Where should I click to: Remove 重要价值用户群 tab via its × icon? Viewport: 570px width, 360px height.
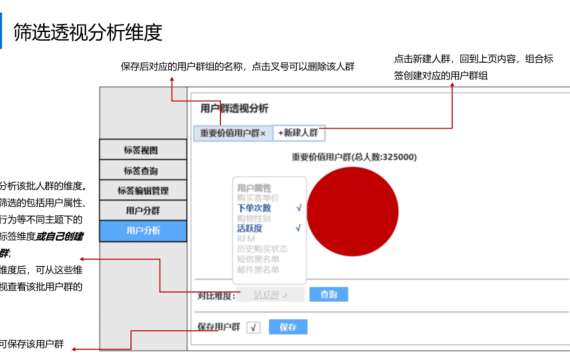coord(263,133)
